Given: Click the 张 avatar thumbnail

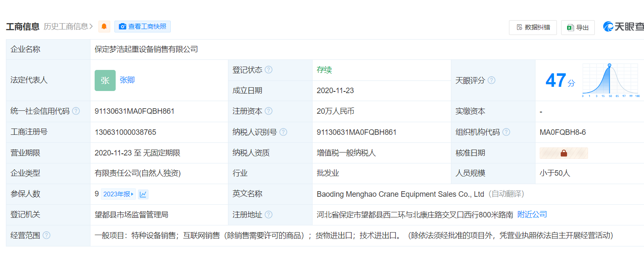Looking at the screenshot, I should tap(105, 80).
